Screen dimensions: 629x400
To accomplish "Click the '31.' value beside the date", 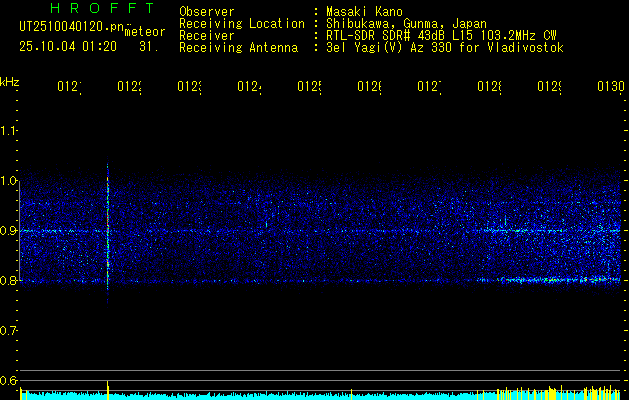I will click(x=149, y=47).
